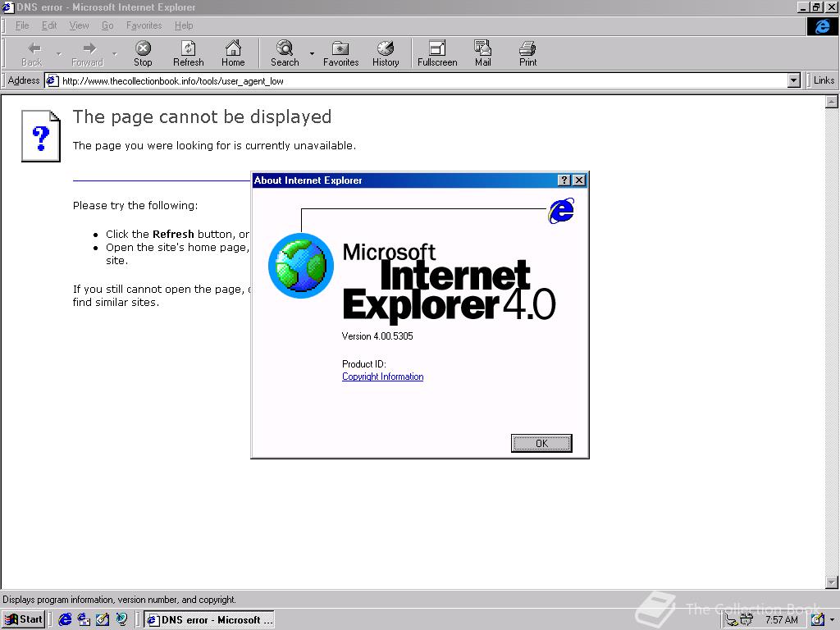Viewport: 840px width, 630px height.
Task: Click the Forward toolbar button
Action: [87, 53]
